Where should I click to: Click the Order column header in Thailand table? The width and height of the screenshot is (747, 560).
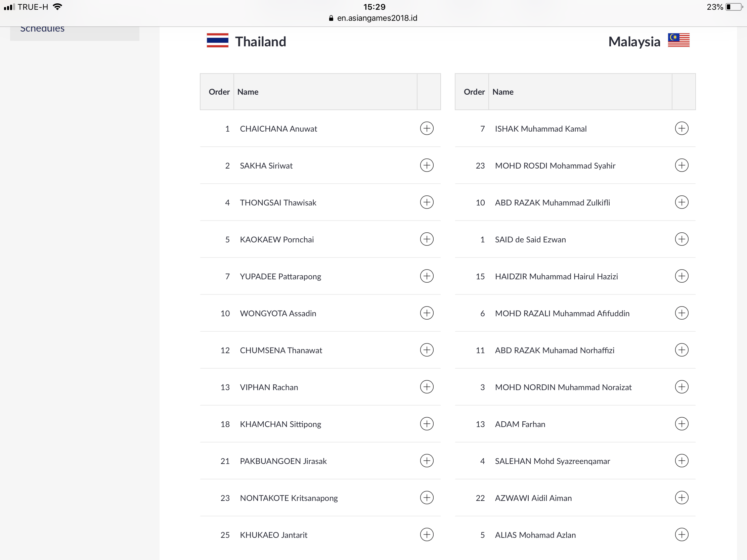(219, 92)
